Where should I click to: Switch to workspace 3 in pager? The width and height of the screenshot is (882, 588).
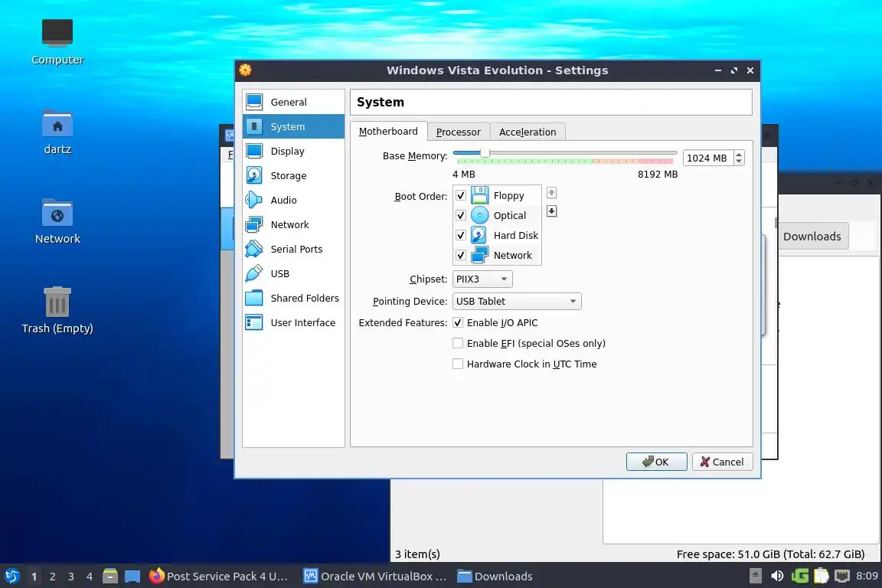[x=71, y=577]
